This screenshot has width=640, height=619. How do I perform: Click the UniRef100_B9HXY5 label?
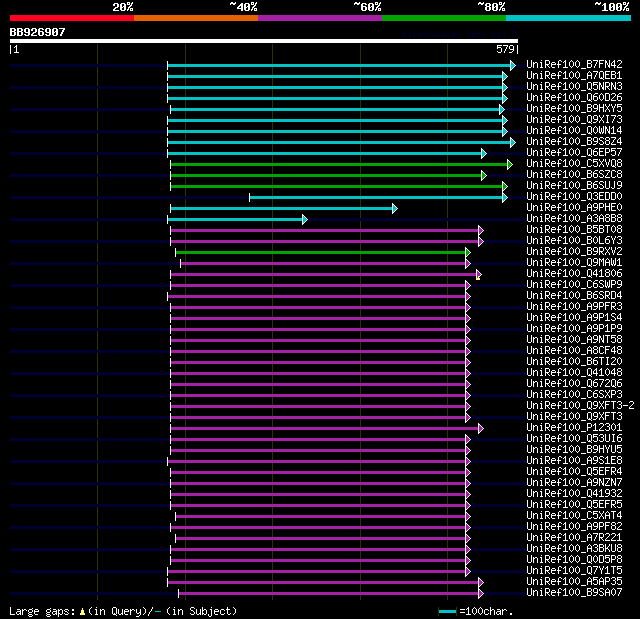pos(574,109)
